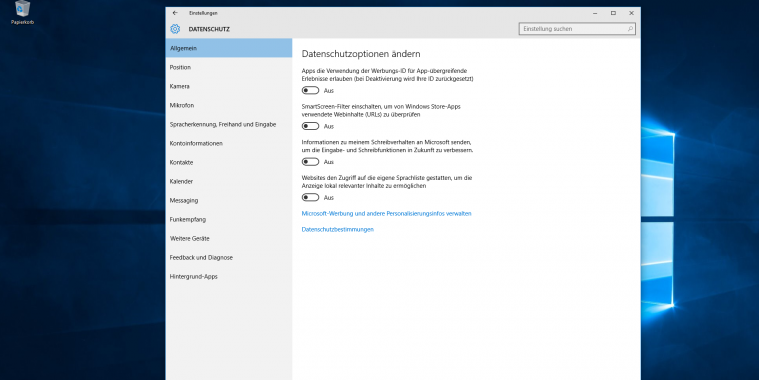Viewport: 760px width, 380px height.
Task: Toggle Schreibverhalten an Microsoft senden switch
Action: pos(311,162)
